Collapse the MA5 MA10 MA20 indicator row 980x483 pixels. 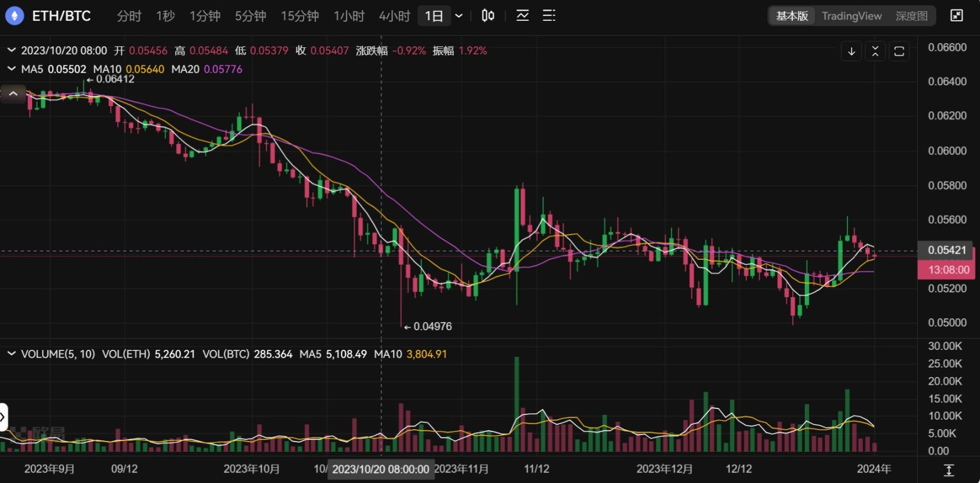11,69
